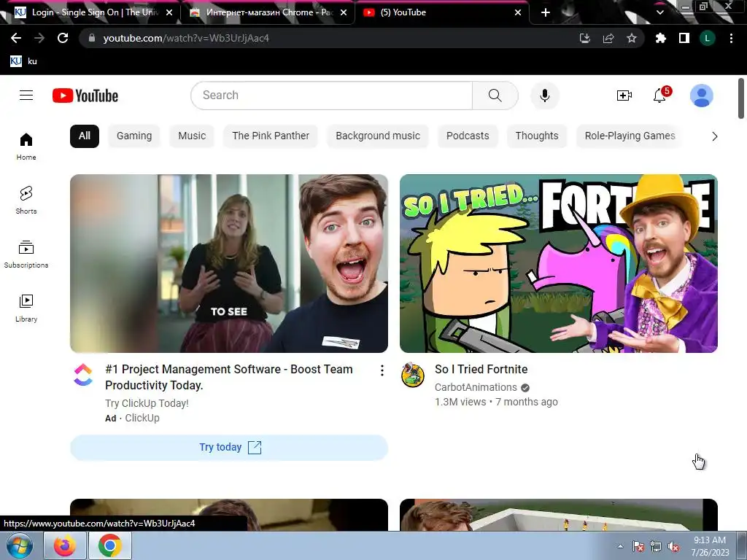
Task: Click the share page icon in address bar
Action: pyautogui.click(x=608, y=38)
